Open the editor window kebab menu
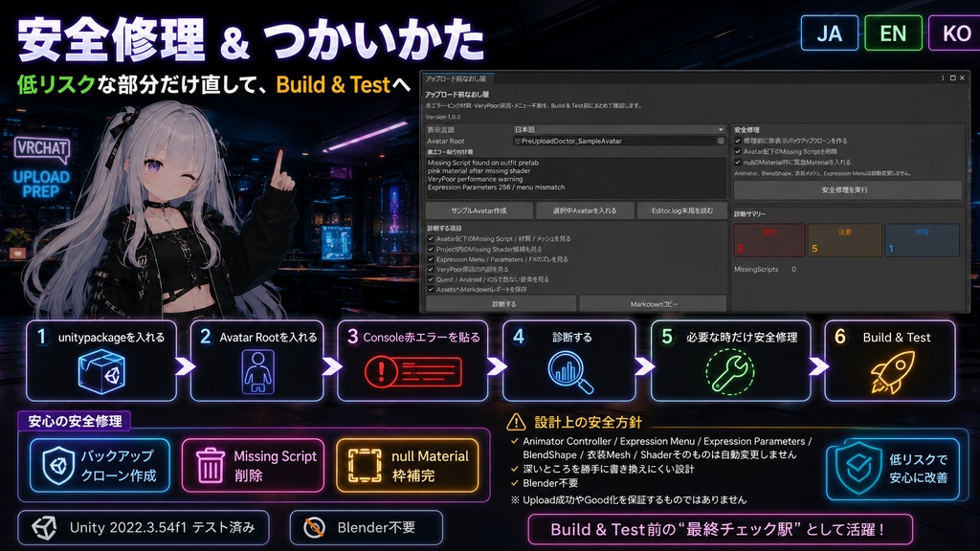980x551 pixels. [x=943, y=78]
